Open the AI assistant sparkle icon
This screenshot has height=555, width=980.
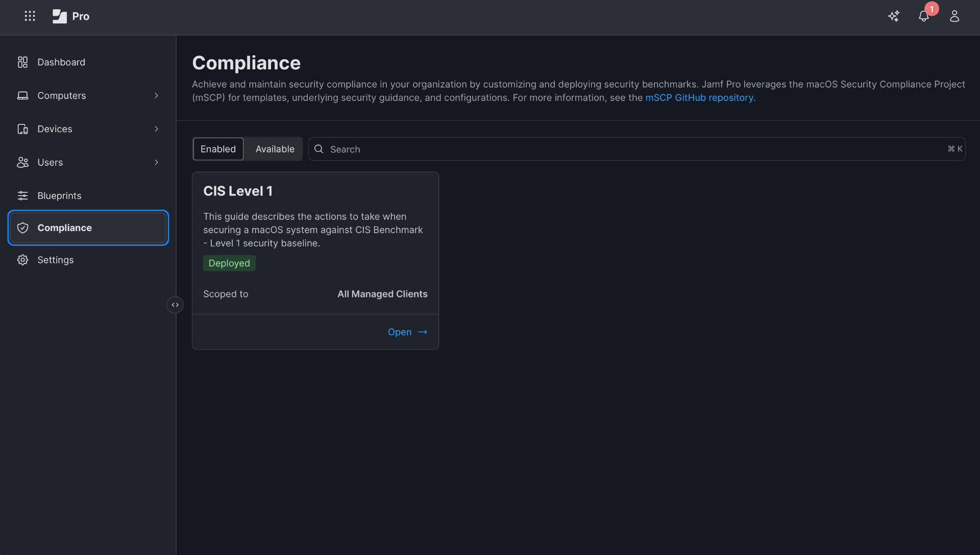click(x=894, y=16)
